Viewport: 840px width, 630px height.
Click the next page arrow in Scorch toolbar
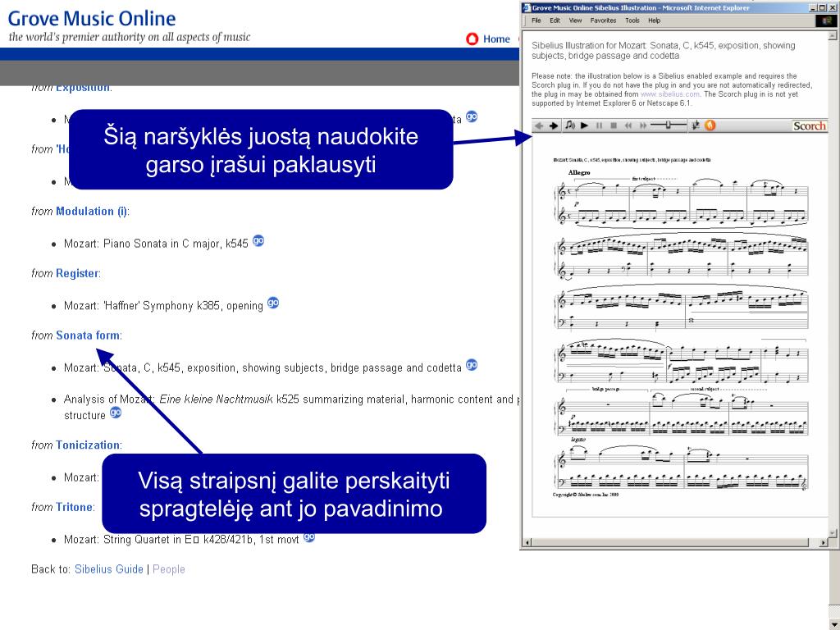[554, 126]
